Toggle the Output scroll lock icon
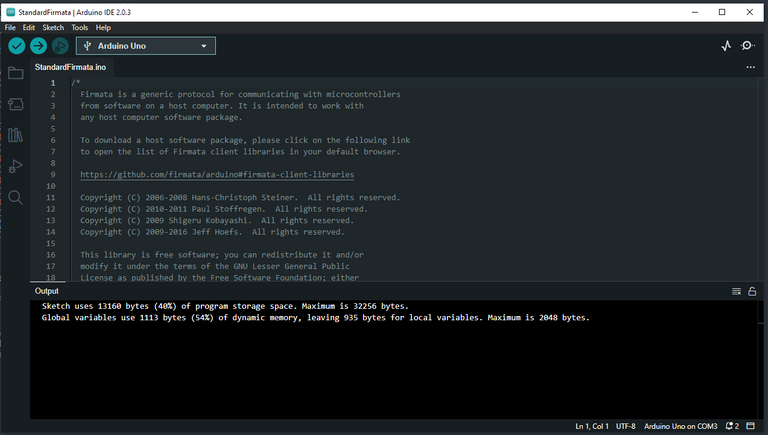Screen dimensions: 768x435 click(752, 291)
